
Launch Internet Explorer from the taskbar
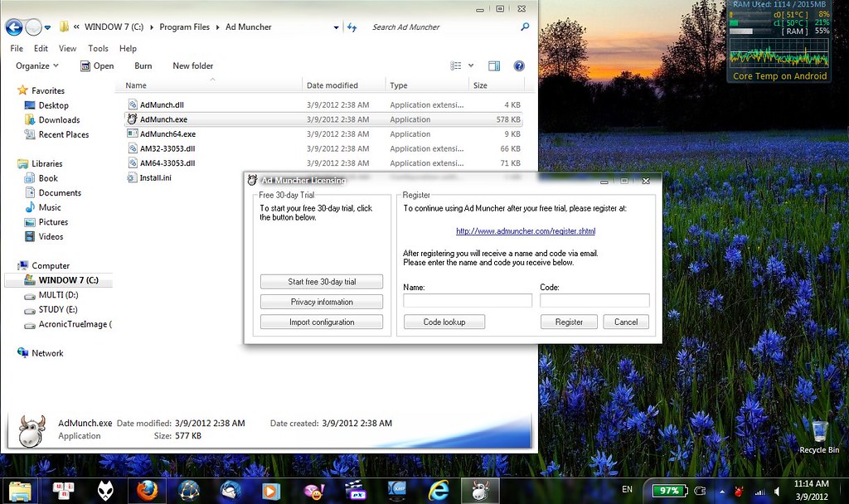439,491
